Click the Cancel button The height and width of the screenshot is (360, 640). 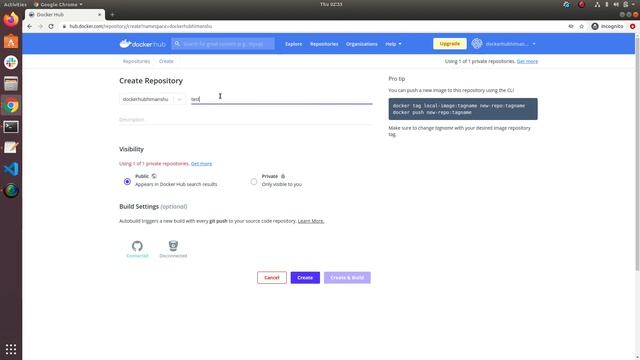272,278
